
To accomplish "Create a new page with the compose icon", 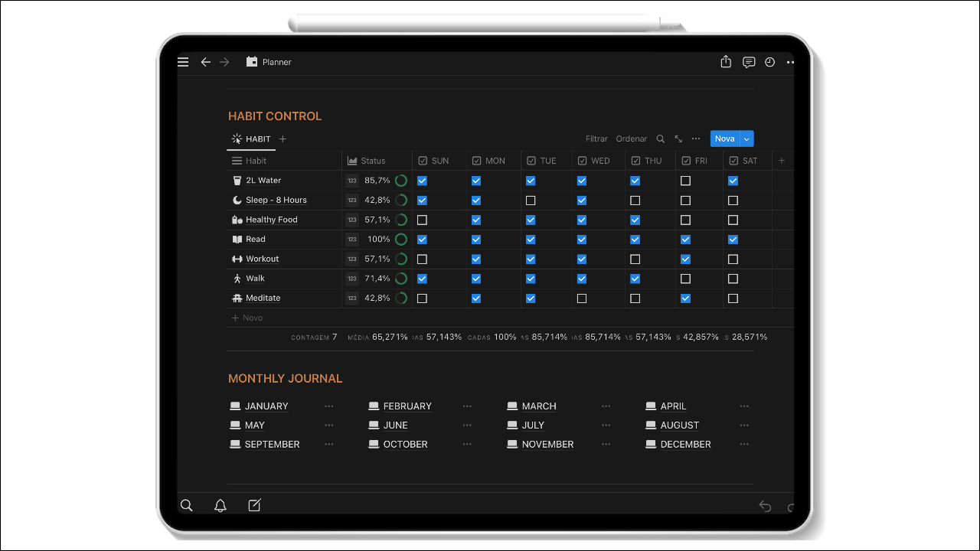I will (254, 505).
